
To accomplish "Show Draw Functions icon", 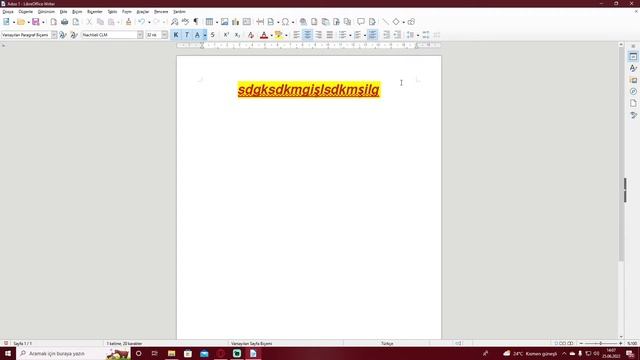I will coord(411,22).
